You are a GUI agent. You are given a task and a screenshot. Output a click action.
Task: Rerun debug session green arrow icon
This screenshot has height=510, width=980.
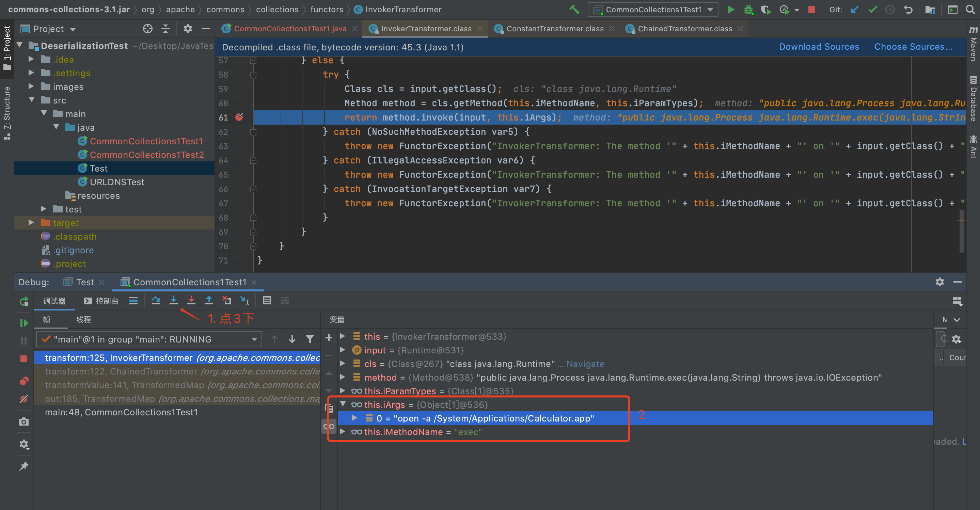[x=24, y=301]
